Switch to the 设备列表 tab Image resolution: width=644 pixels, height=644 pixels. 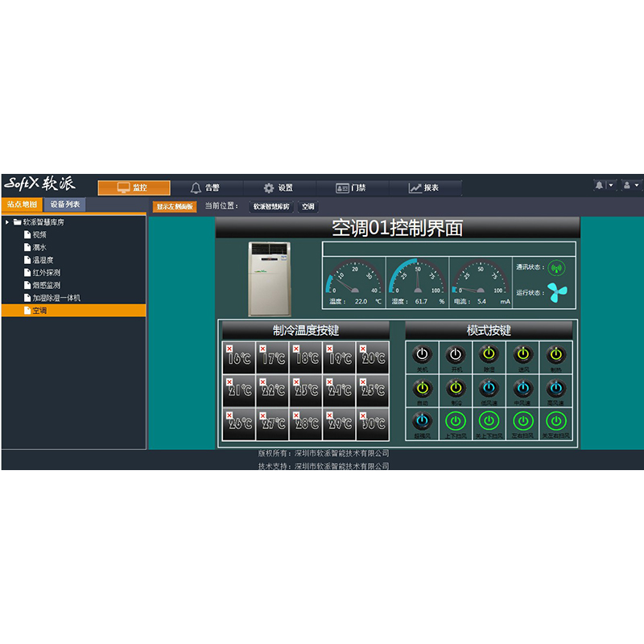[x=64, y=204]
